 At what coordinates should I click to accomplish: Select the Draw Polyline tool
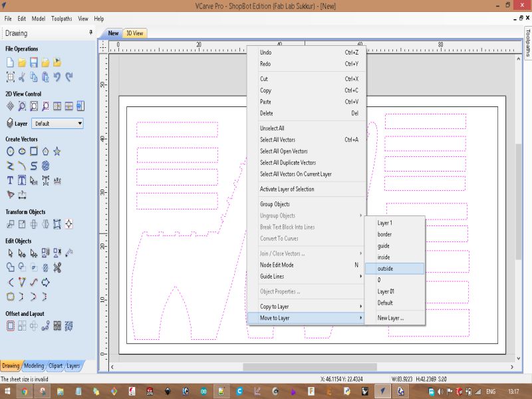pos(10,166)
